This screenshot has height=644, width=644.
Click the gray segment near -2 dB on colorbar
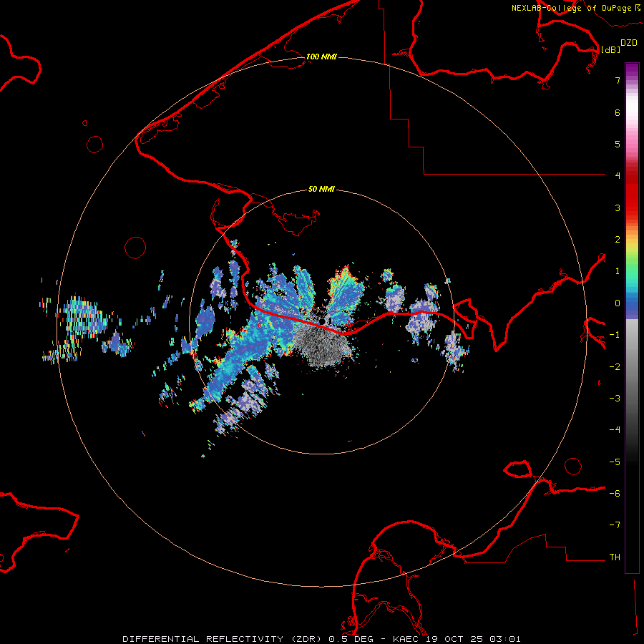[632, 366]
